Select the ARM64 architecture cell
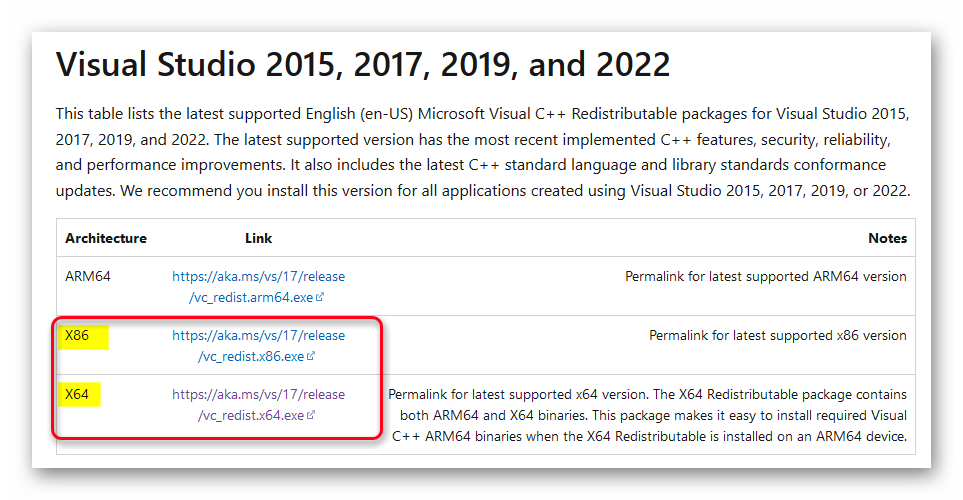Image resolution: width=963 pixels, height=500 pixels. point(88,276)
